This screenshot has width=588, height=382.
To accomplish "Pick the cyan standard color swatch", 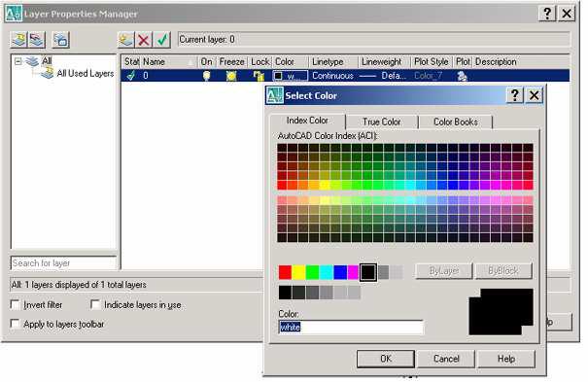I will coord(327,272).
